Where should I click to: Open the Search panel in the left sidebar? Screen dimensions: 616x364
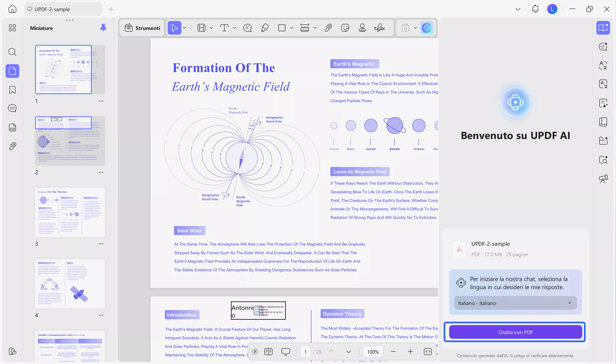pyautogui.click(x=12, y=52)
